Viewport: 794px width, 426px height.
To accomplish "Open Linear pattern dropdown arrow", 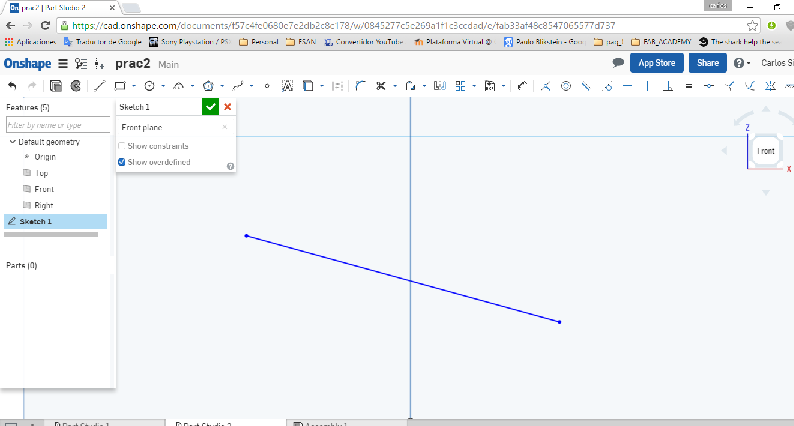I will [474, 86].
